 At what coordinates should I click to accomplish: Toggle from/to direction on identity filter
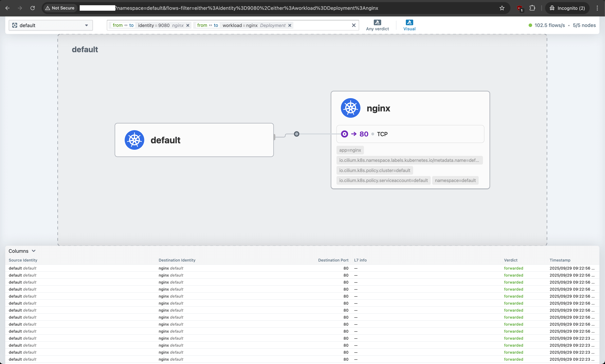(123, 25)
